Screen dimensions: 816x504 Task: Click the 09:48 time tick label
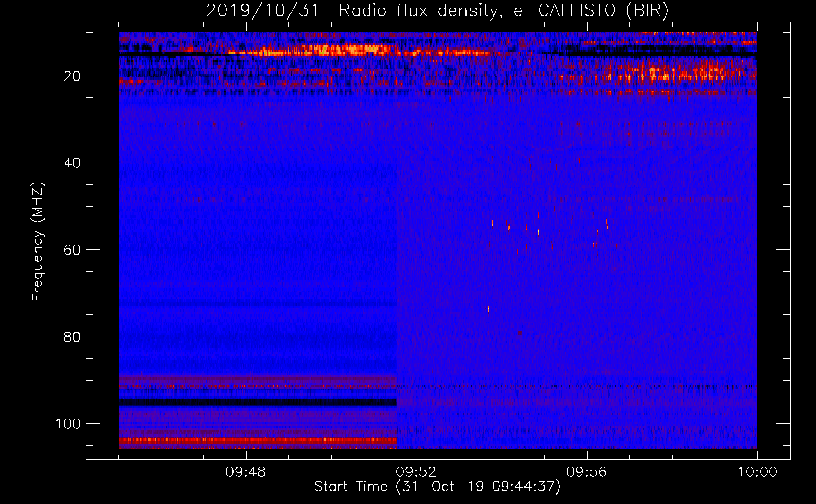[246, 472]
